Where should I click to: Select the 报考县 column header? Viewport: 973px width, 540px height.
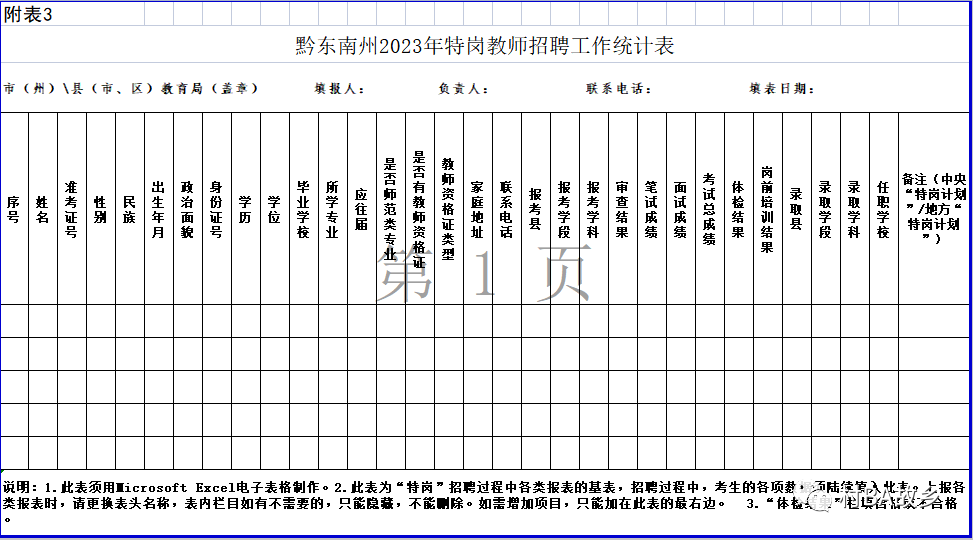[536, 209]
